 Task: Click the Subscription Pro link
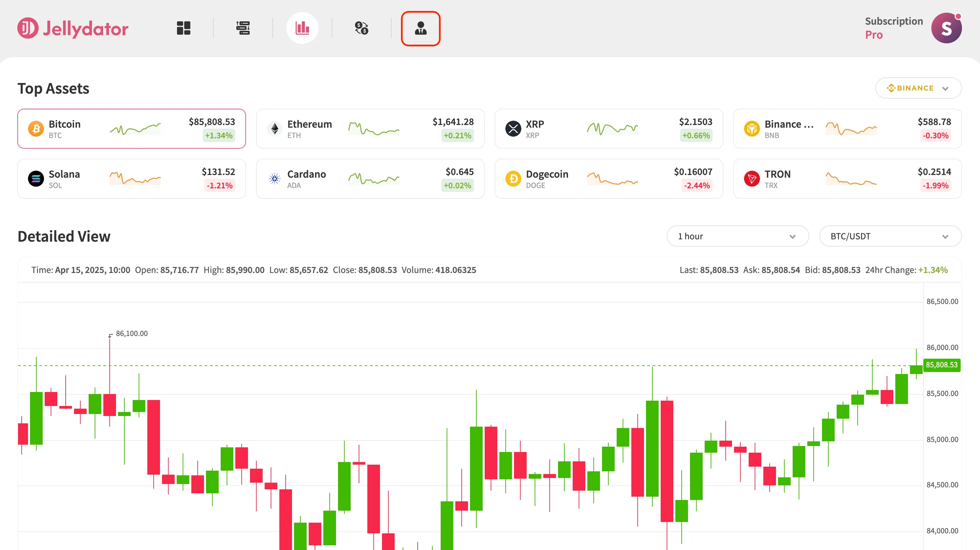tap(894, 28)
